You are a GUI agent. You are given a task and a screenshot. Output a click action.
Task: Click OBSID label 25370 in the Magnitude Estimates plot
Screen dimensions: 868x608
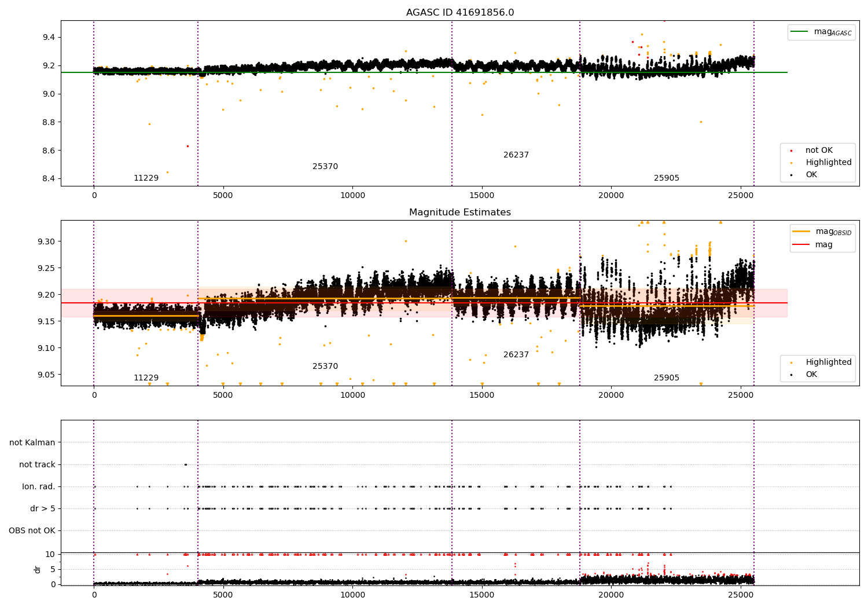(x=325, y=366)
